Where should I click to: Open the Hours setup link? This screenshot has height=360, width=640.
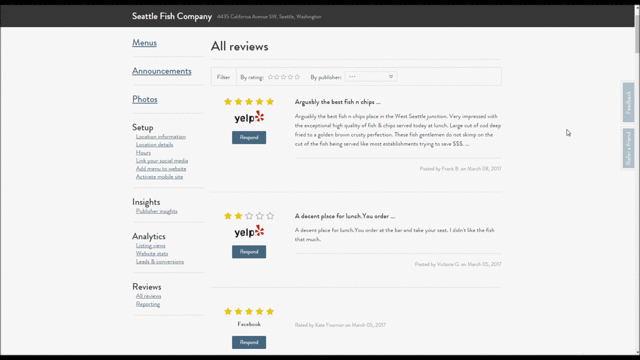(143, 153)
